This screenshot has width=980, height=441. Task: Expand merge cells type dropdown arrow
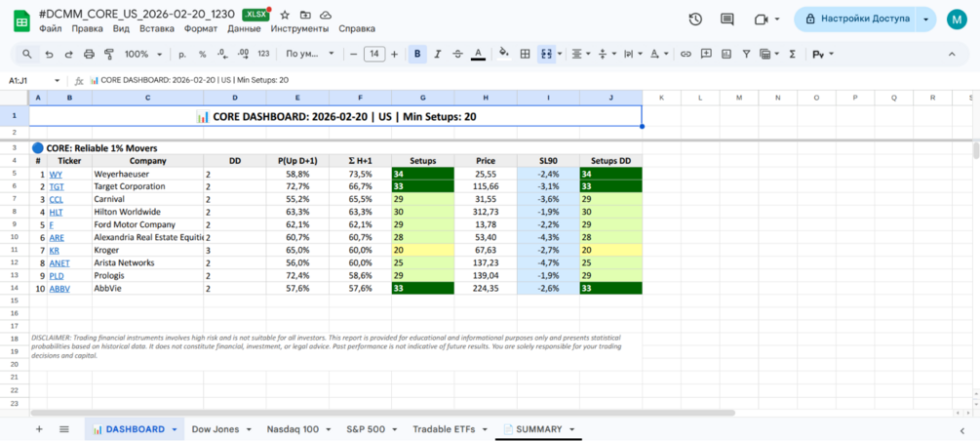[560, 55]
